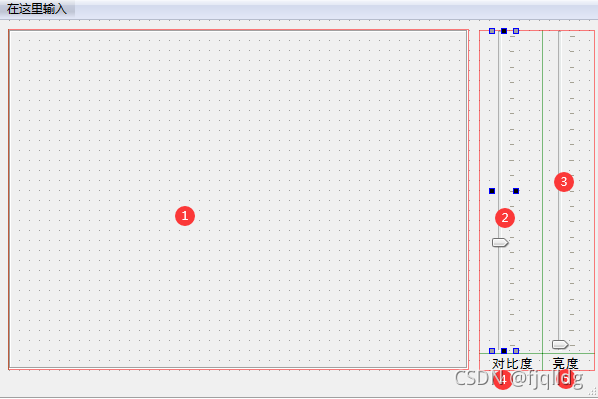Click the red circle marker numbered 3
The height and width of the screenshot is (399, 598).
click(564, 182)
